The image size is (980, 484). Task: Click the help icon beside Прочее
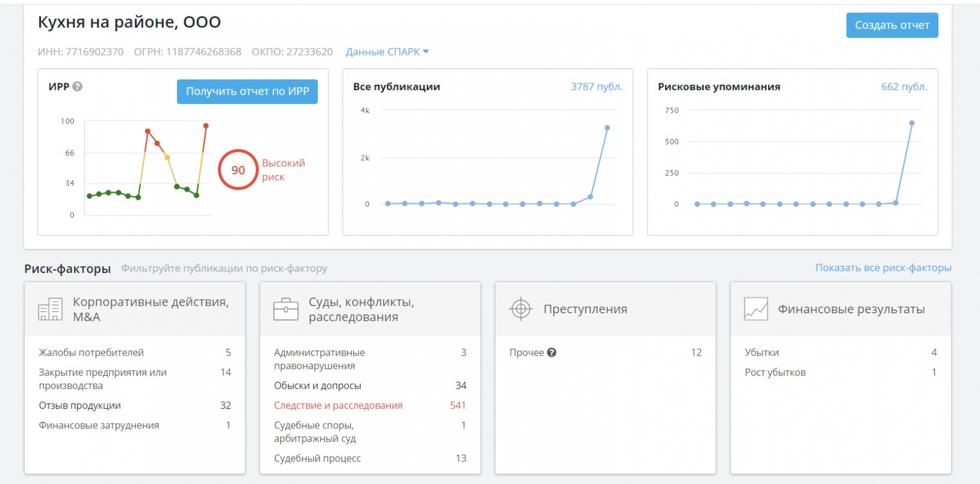click(552, 352)
